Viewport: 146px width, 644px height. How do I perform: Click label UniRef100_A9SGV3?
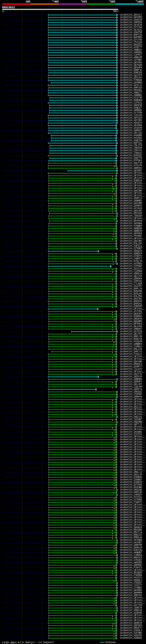pos(131,123)
